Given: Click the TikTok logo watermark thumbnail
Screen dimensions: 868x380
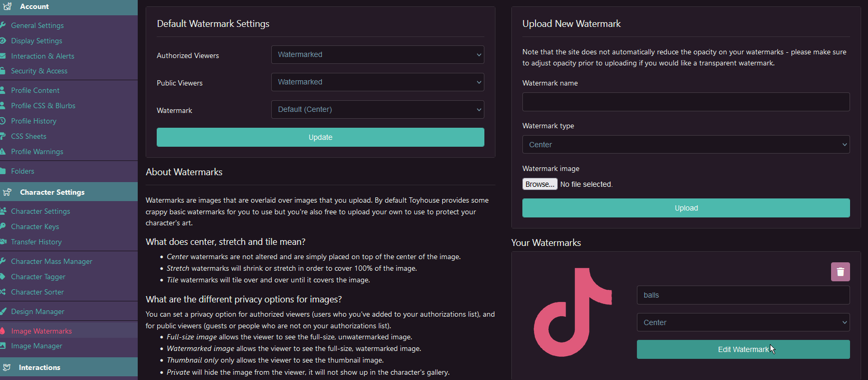Looking at the screenshot, I should tap(573, 311).
